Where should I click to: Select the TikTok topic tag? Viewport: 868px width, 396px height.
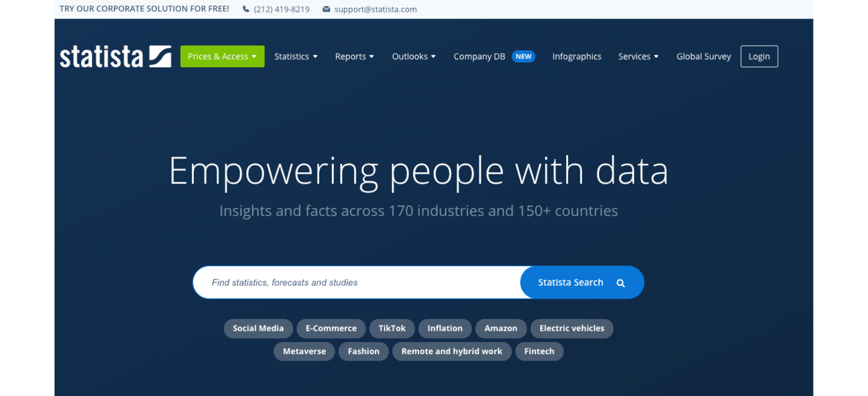(392, 329)
